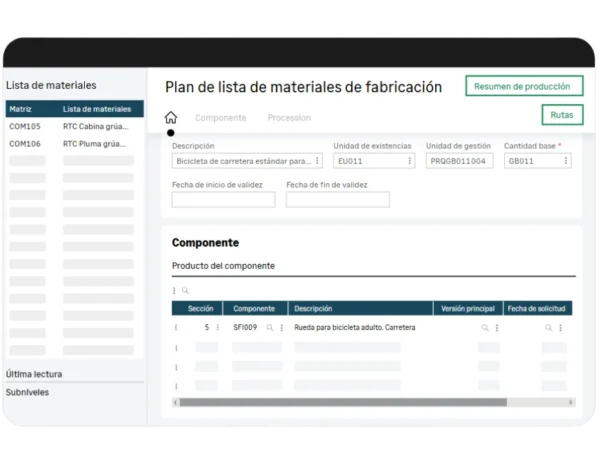Screen dimensions: 600x463
Task: Open the Componente tab
Action: click(x=220, y=118)
